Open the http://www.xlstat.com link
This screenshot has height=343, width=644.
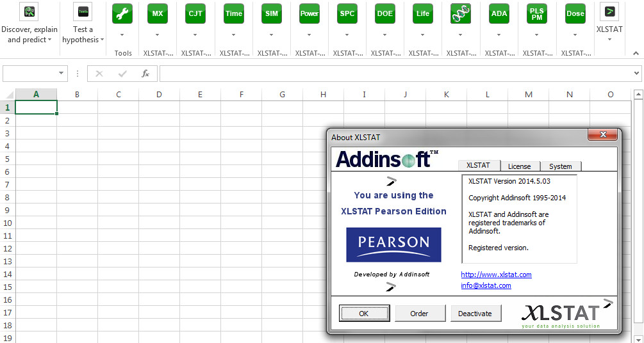tap(496, 275)
